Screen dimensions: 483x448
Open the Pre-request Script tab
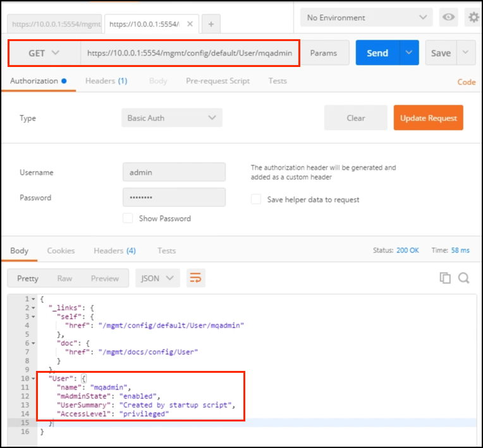[x=217, y=81]
